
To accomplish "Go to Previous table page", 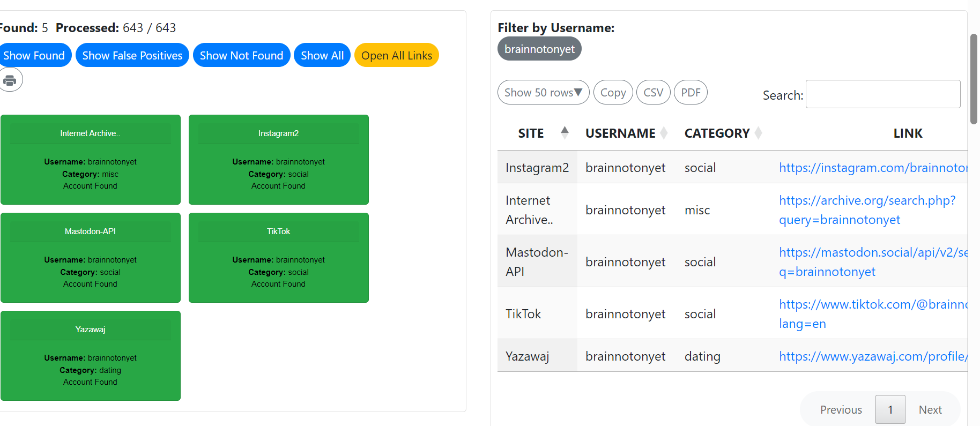I will coord(841,409).
